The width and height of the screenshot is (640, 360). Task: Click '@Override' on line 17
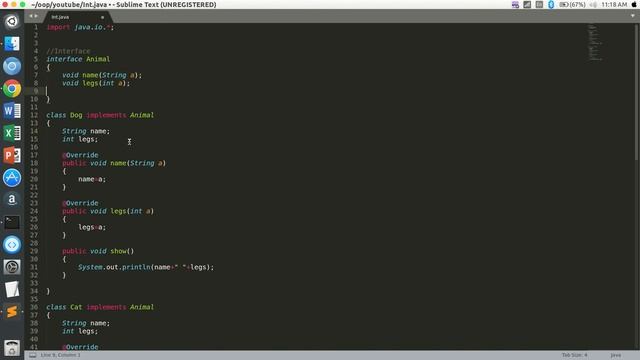[80, 155]
